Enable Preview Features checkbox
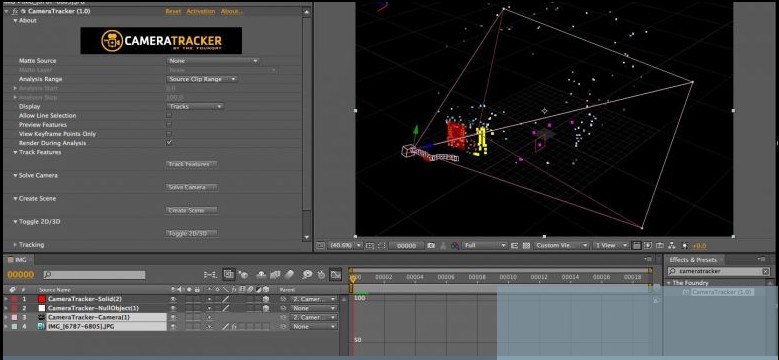This screenshot has height=360, width=779. coord(169,125)
